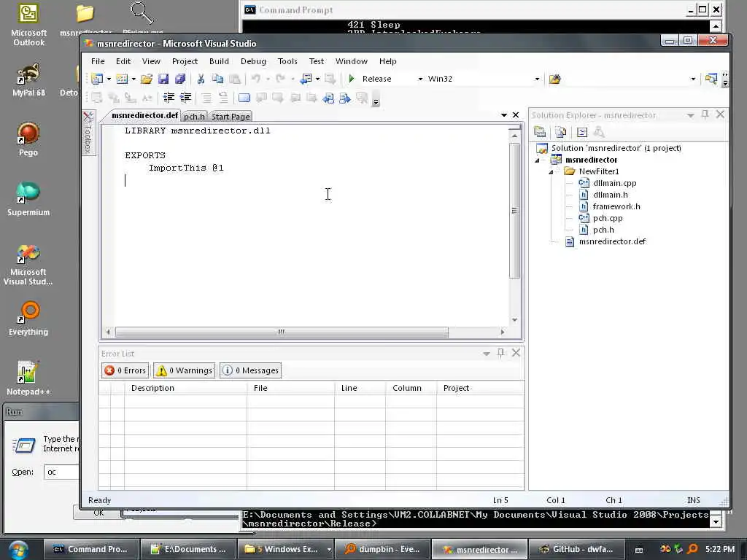Image resolution: width=747 pixels, height=560 pixels.
Task: Collapse the NewFilter1 folder node
Action: (551, 172)
